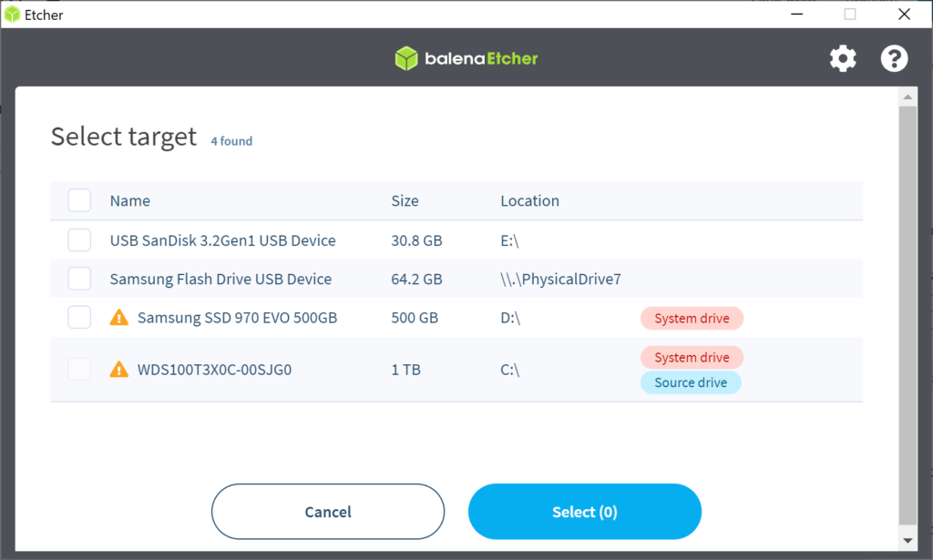
Task: Click the C:\ location value
Action: click(510, 370)
